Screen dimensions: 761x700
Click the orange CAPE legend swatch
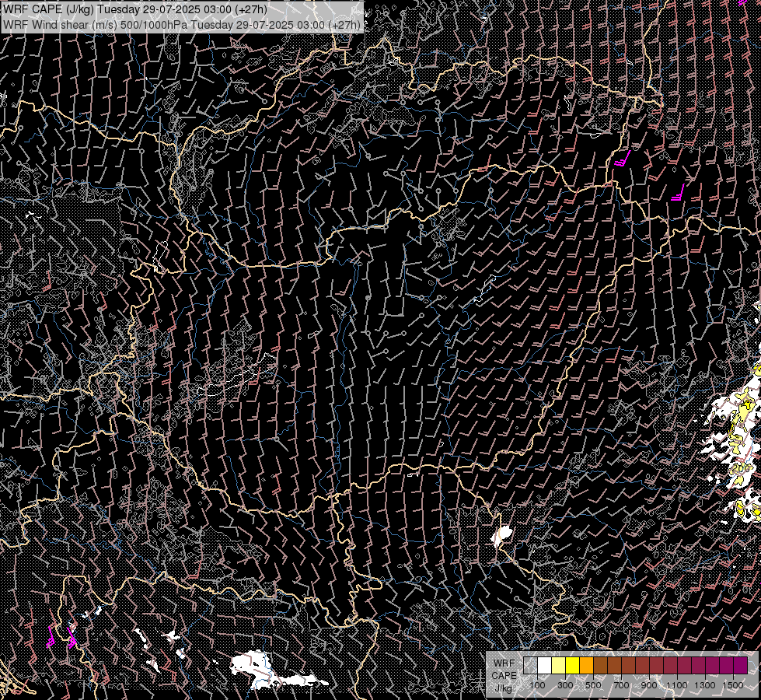[586, 666]
